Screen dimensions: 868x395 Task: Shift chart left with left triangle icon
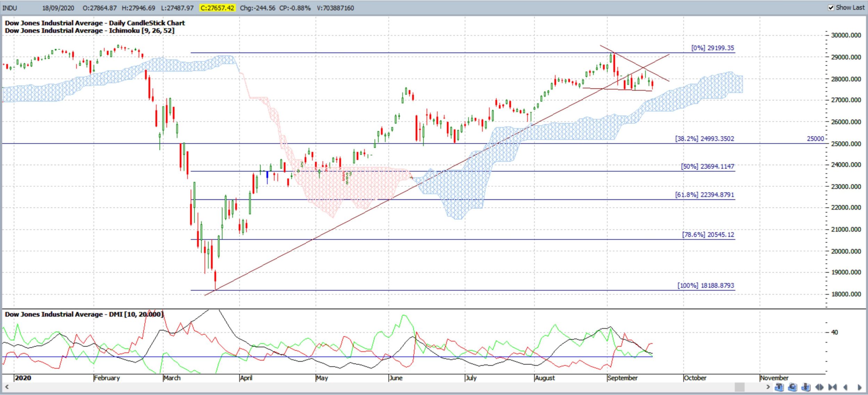click(845, 387)
